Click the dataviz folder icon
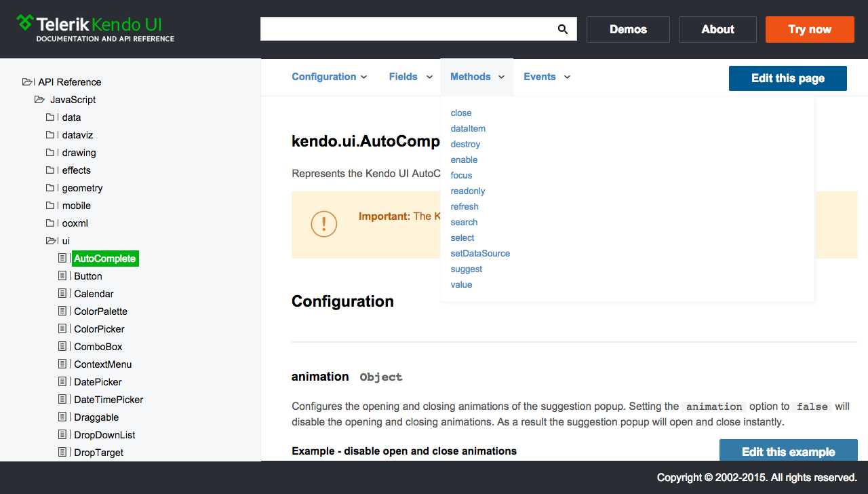Screen dimensions: 868x494 coord(50,135)
